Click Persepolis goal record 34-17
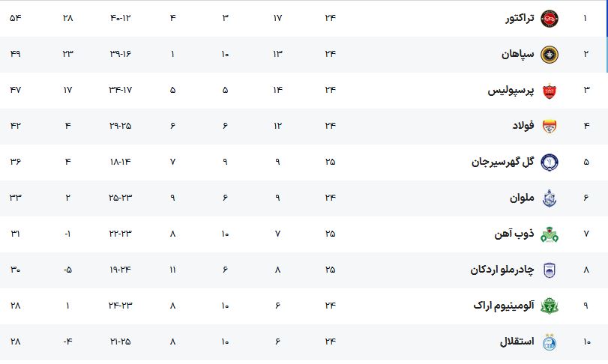608x364 pixels. point(120,90)
